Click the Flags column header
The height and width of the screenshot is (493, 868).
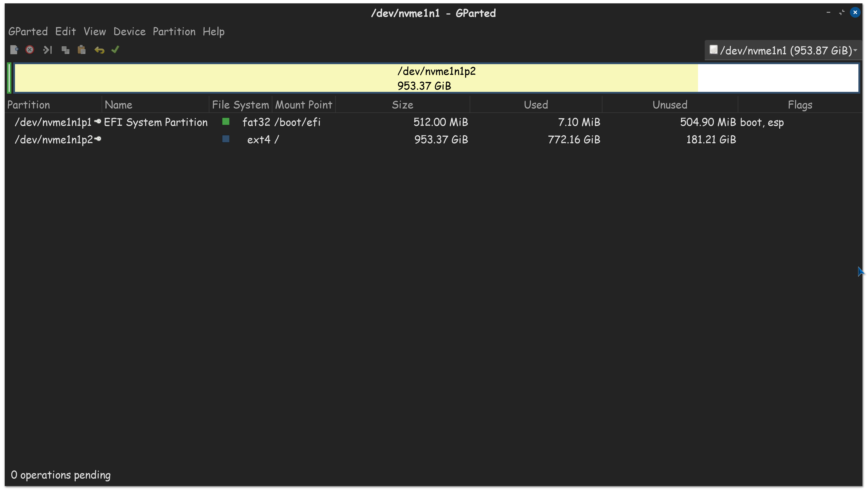(x=800, y=105)
